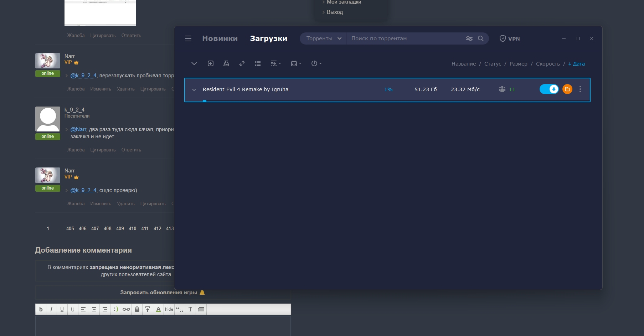The image size is (644, 336).
Task: Toggle bold formatting in comment editor
Action: pyautogui.click(x=41, y=309)
